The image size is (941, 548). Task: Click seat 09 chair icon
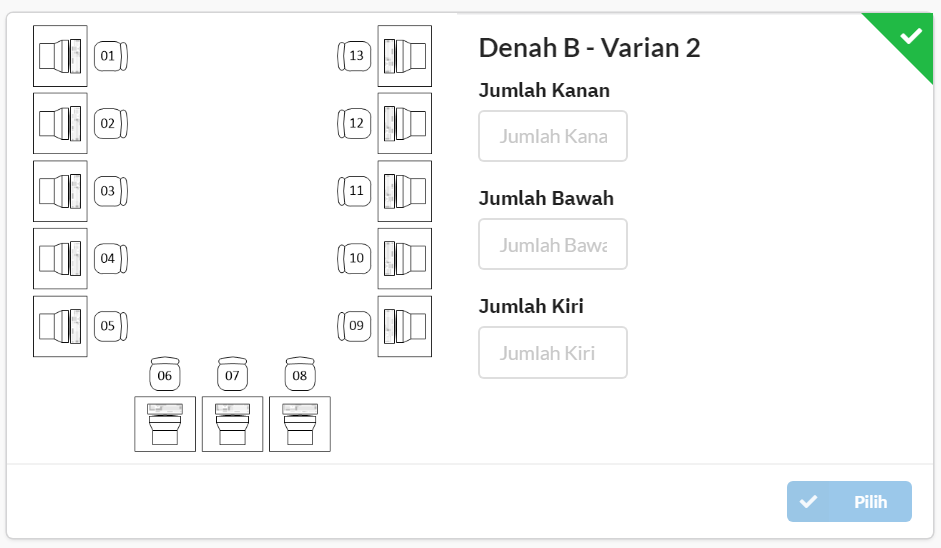click(x=354, y=326)
